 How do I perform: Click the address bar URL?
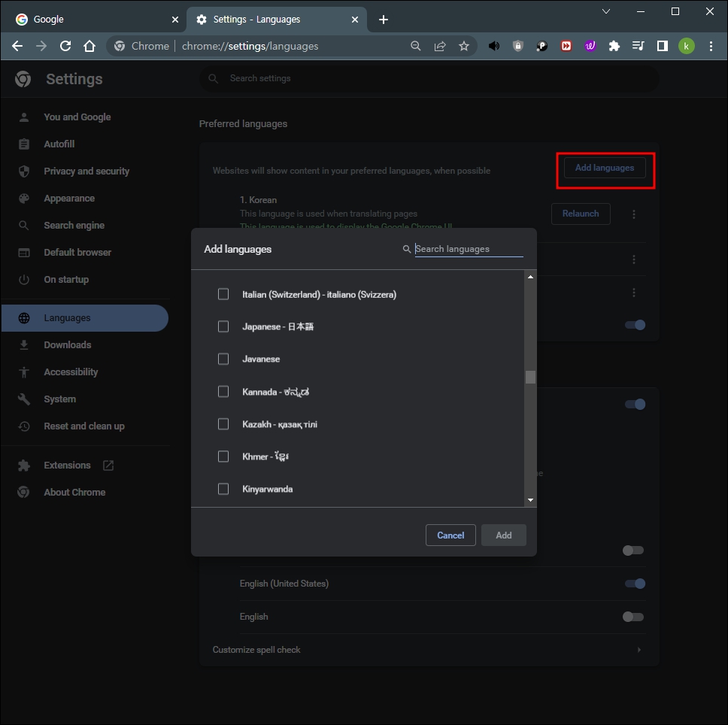(x=250, y=46)
